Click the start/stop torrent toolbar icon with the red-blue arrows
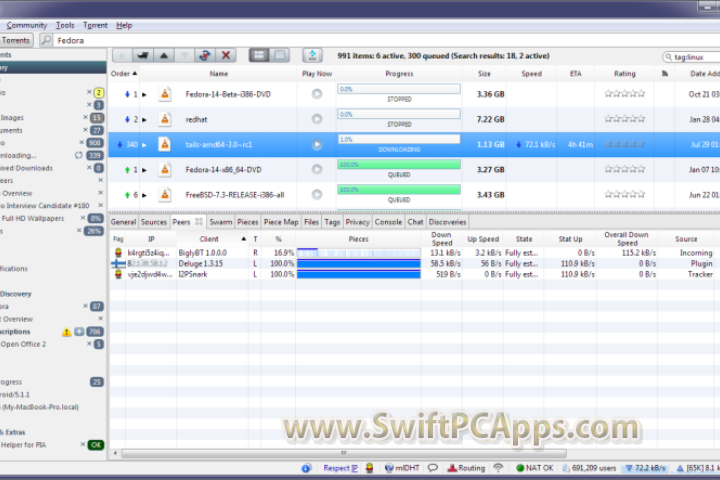The image size is (720, 480). (205, 56)
